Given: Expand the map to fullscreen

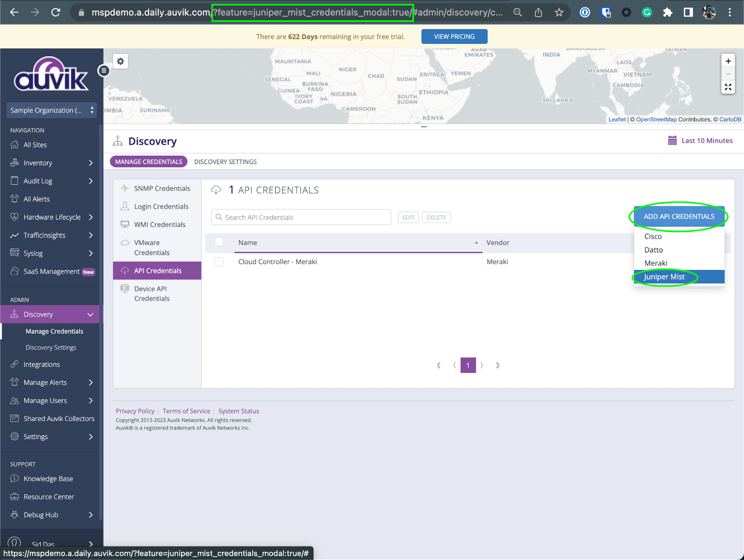Looking at the screenshot, I should [x=728, y=87].
